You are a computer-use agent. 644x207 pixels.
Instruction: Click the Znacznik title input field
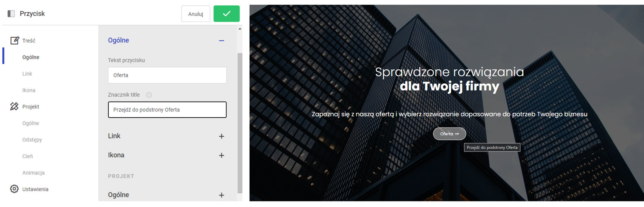pos(167,110)
